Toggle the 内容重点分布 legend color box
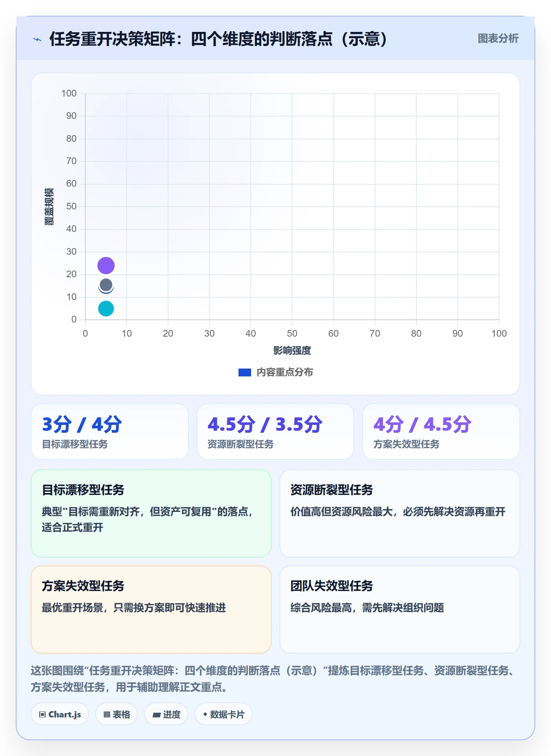This screenshot has width=551, height=756. [x=244, y=372]
